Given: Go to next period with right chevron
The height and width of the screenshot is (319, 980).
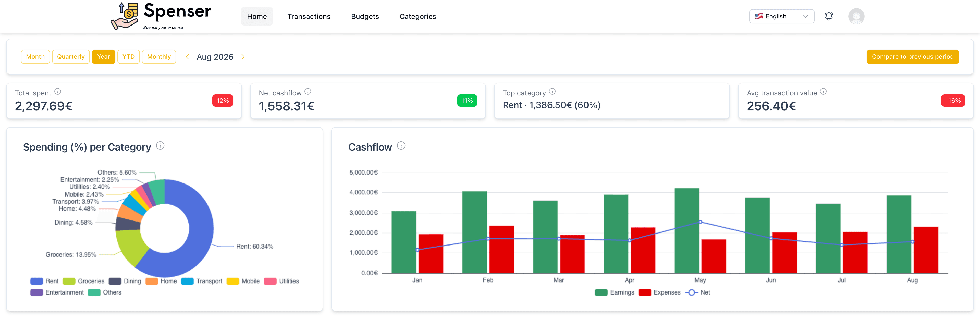Looking at the screenshot, I should 243,57.
